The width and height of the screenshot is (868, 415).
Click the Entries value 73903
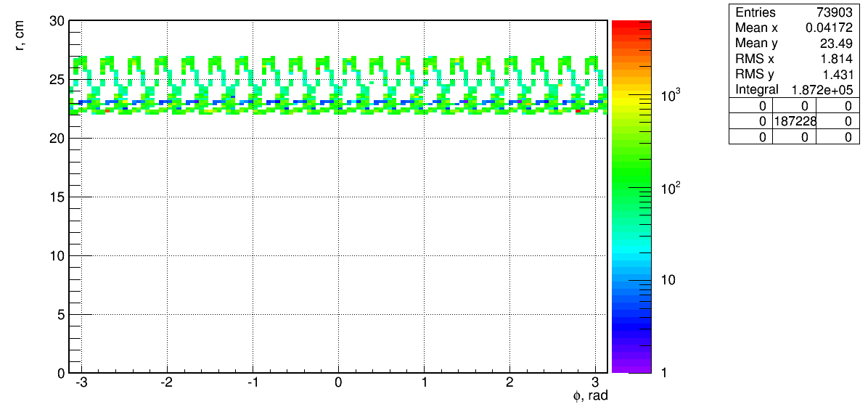[834, 13]
